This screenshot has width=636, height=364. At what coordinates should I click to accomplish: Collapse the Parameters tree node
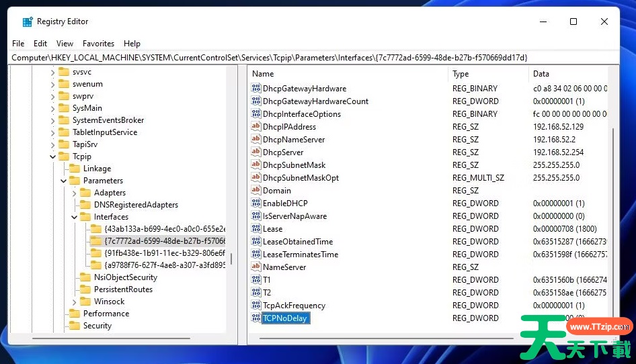tap(64, 181)
